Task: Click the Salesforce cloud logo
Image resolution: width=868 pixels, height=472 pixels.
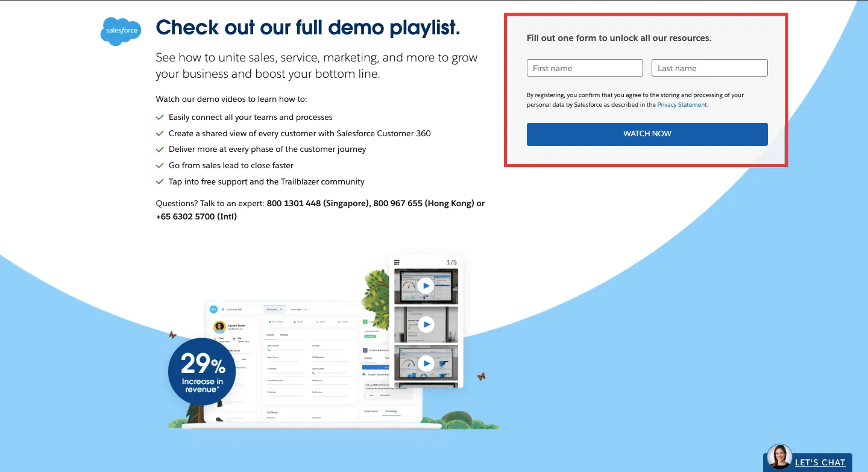Action: [x=121, y=31]
